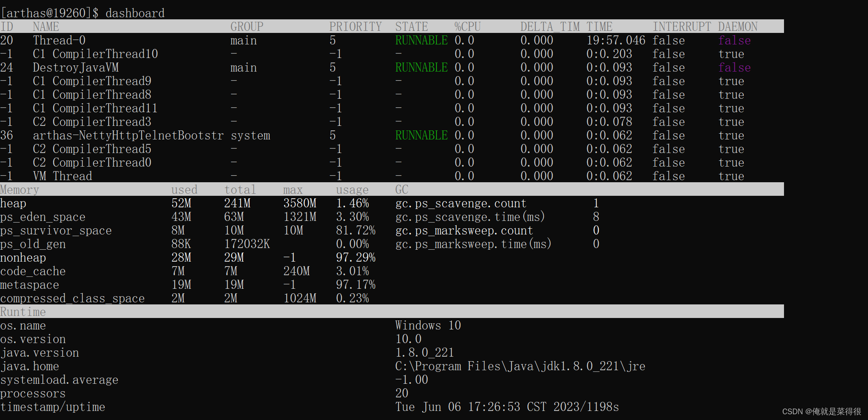Click the 'systemload.average' key

[59, 380]
